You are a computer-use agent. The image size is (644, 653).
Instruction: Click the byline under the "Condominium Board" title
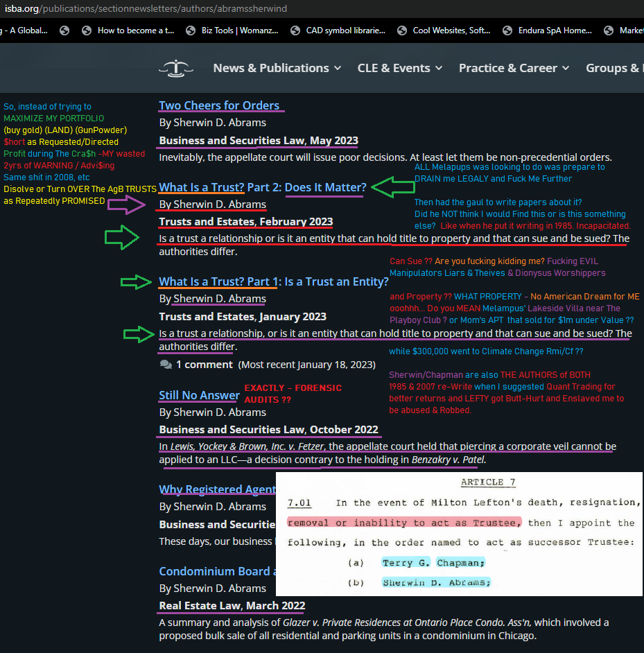(212, 589)
